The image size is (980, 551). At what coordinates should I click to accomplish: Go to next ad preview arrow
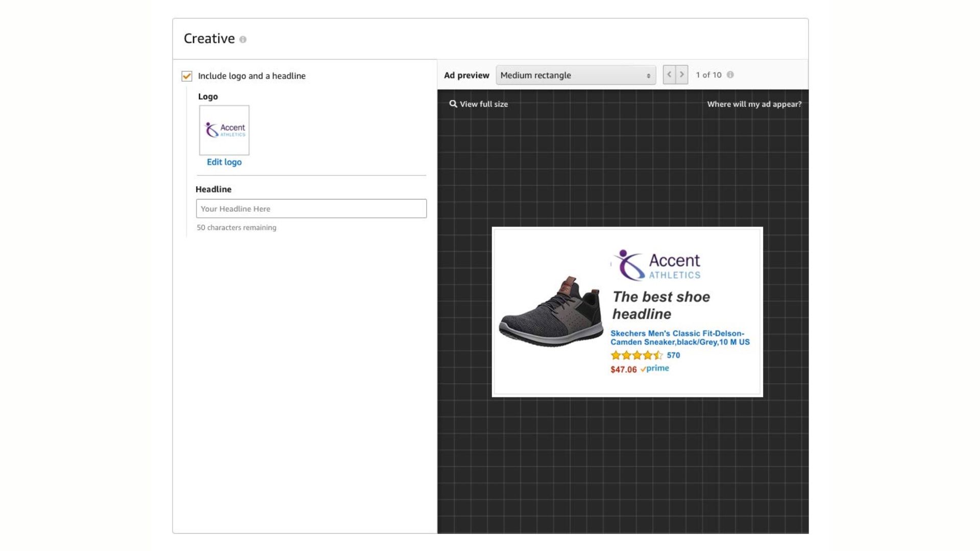pyautogui.click(x=682, y=74)
